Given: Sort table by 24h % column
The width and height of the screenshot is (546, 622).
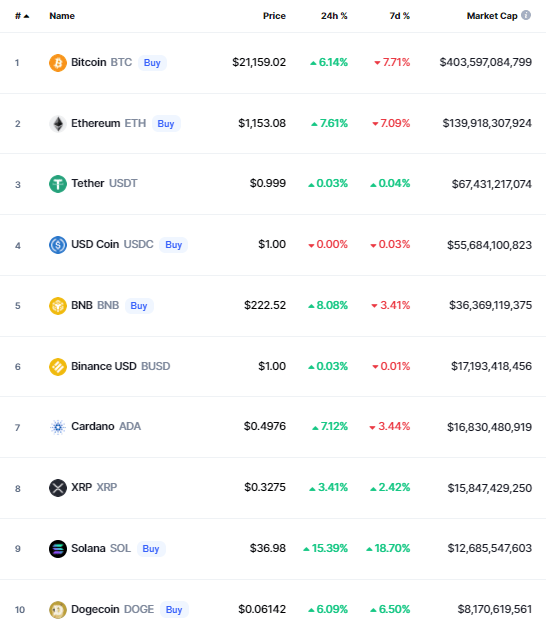Looking at the screenshot, I should [x=334, y=16].
